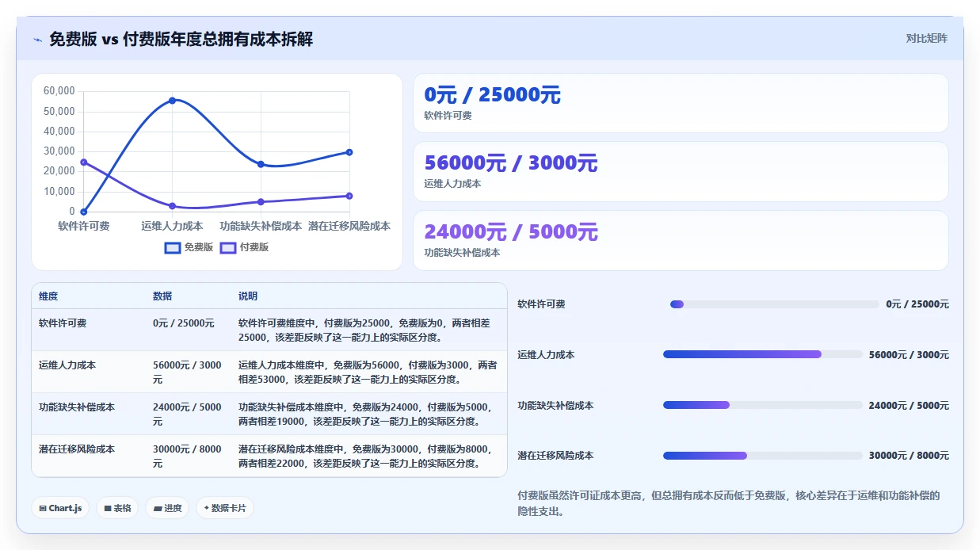
Task: Click the description mentioning 两者相差53000
Action: click(x=368, y=372)
